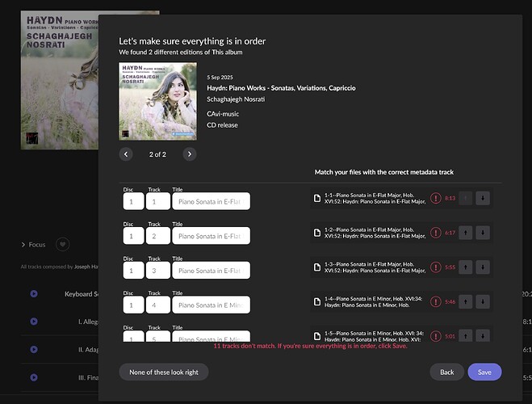Click warning icon beside 5:55 duration
Screen dimensions: 532x404
(x=436, y=267)
